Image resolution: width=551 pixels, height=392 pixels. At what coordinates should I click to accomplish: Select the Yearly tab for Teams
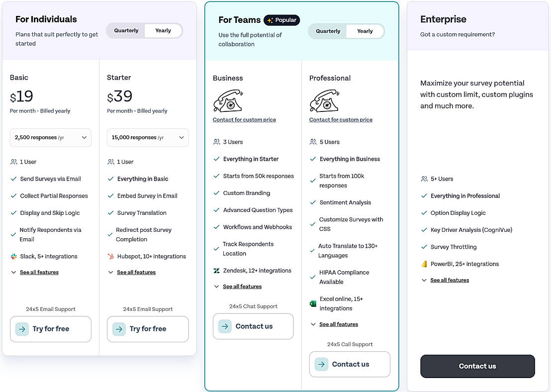tap(365, 31)
